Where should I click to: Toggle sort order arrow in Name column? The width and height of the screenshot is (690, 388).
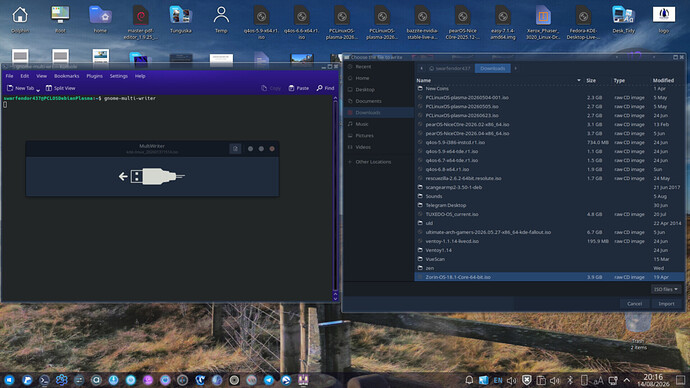[x=579, y=81]
